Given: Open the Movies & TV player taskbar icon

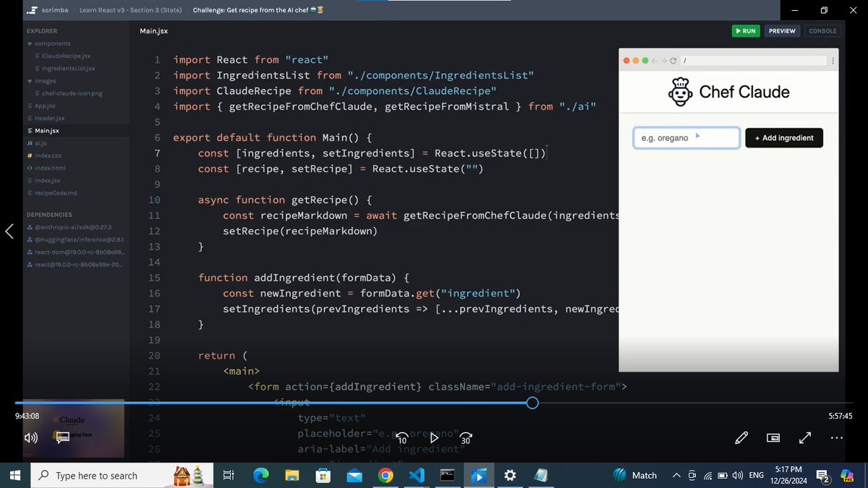Looking at the screenshot, I should click(x=479, y=475).
